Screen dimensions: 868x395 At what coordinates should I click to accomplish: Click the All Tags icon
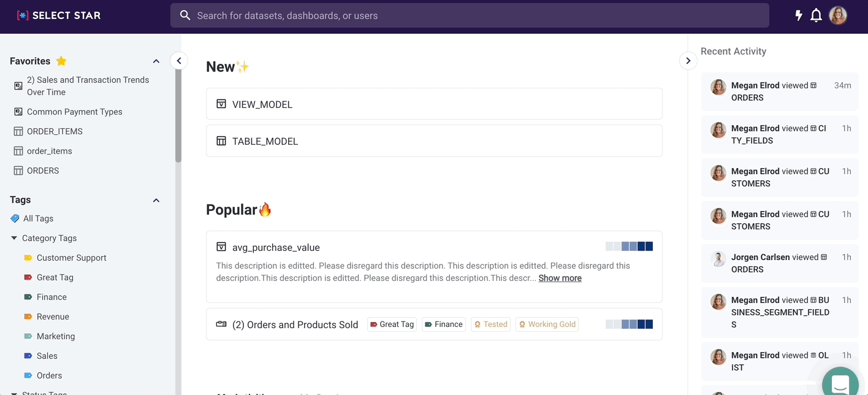(15, 218)
